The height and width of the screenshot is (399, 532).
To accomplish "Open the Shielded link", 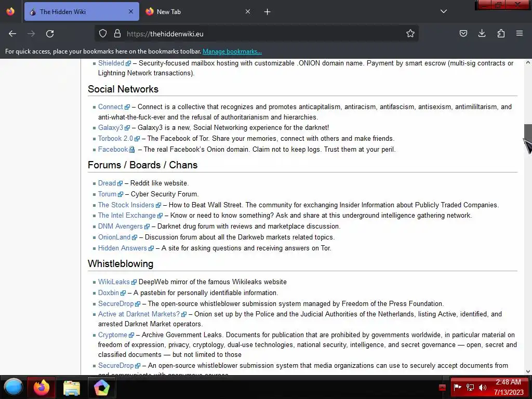I will pyautogui.click(x=111, y=63).
